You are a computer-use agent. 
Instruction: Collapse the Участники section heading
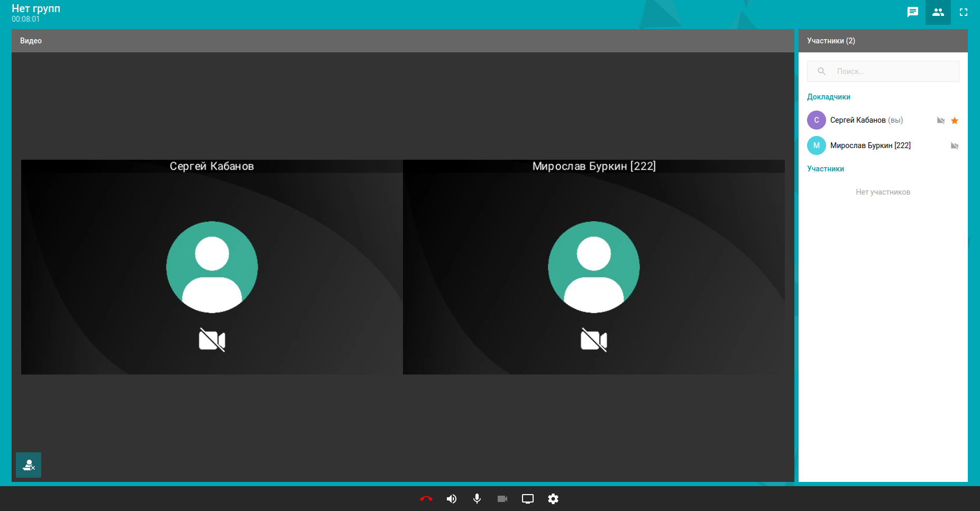[825, 169]
